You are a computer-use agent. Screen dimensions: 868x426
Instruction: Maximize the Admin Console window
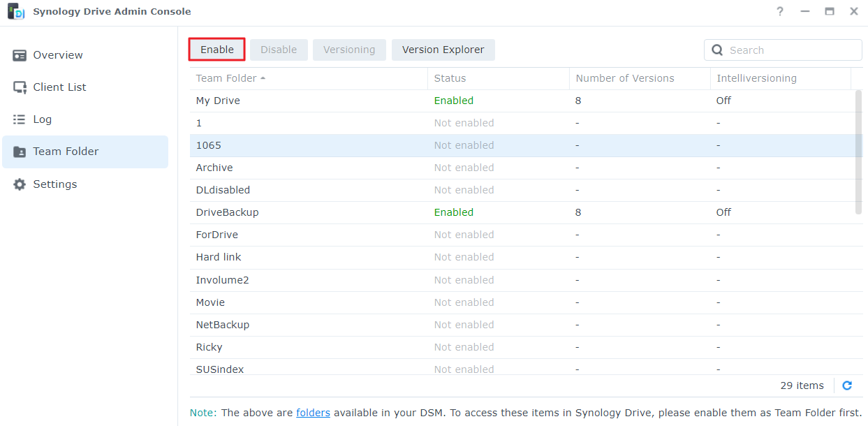[830, 11]
